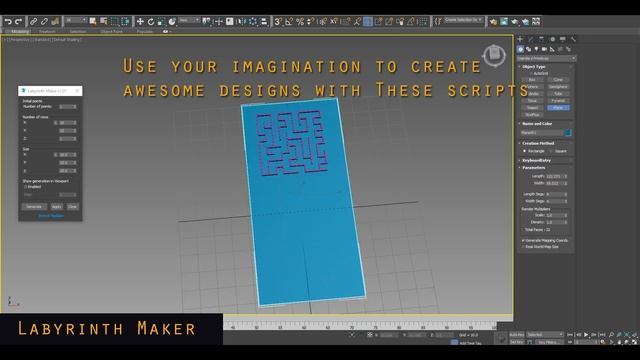
Task: Open the Utilities tab in command panel
Action: pos(573,39)
